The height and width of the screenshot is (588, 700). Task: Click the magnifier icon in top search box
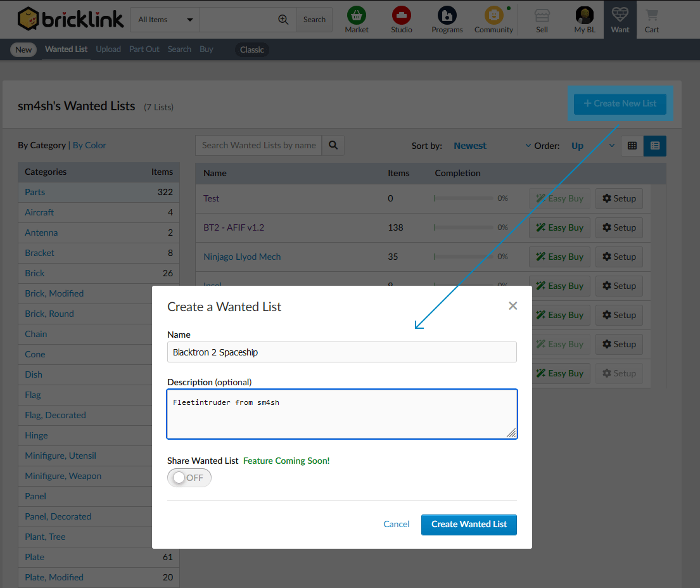coord(283,20)
